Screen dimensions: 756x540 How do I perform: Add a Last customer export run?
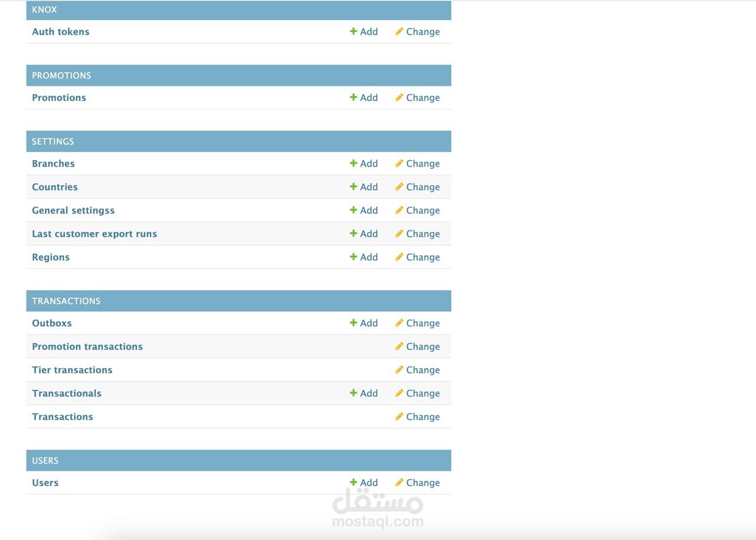point(364,234)
